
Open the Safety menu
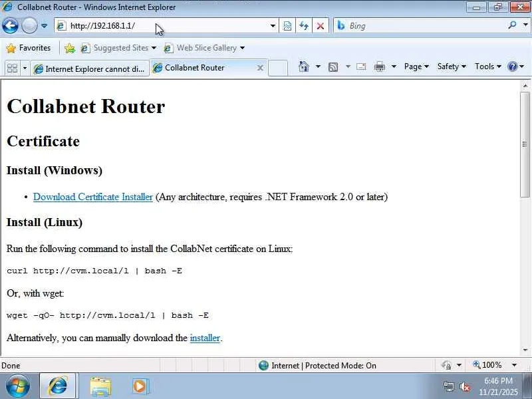(x=452, y=66)
